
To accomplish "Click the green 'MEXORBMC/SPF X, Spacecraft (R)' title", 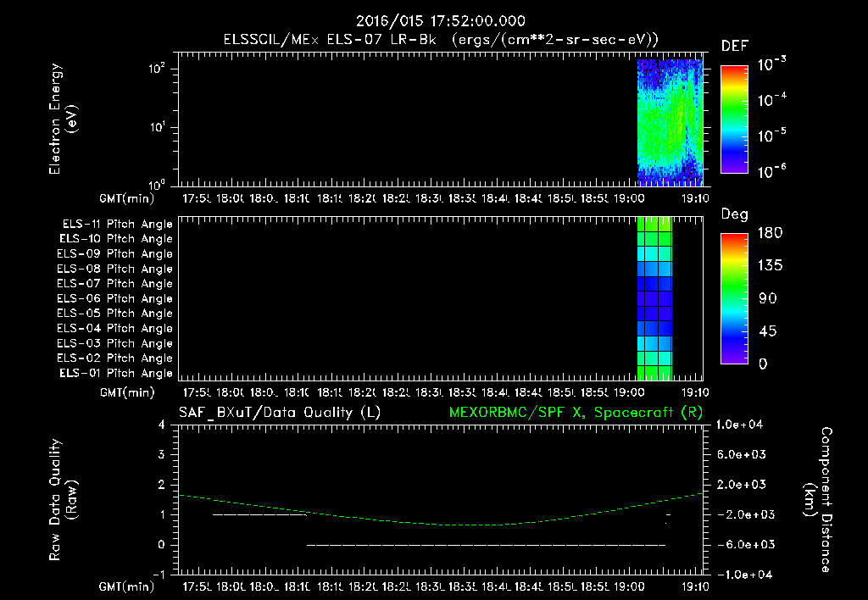I will coord(576,413).
